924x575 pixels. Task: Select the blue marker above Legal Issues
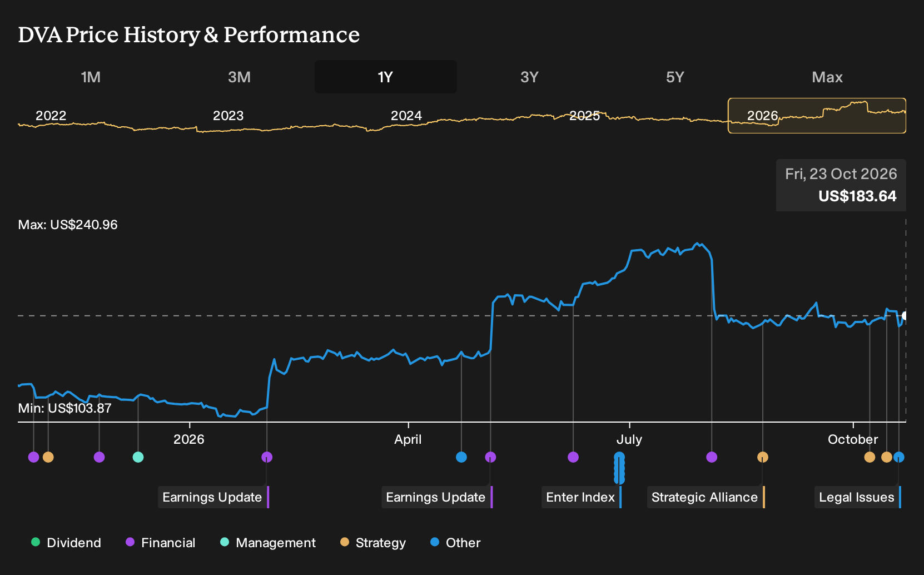899,457
